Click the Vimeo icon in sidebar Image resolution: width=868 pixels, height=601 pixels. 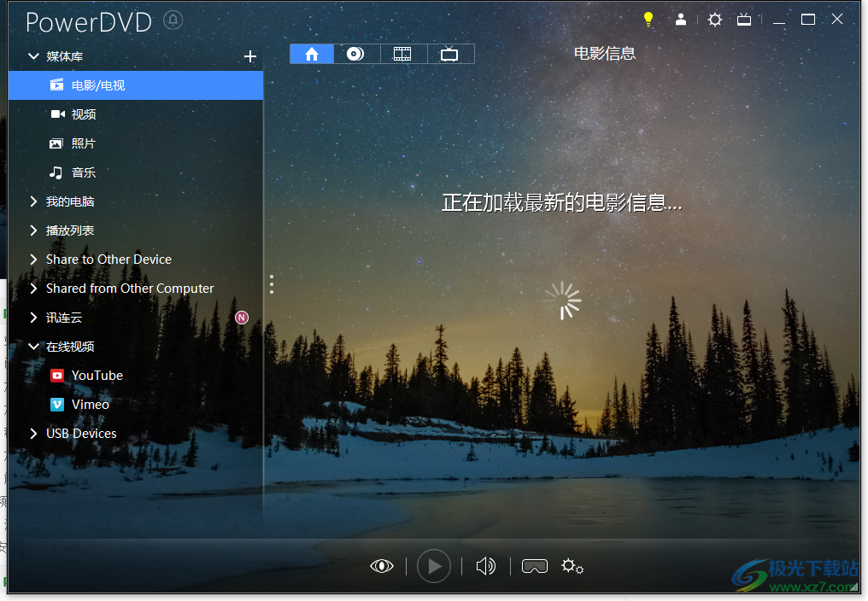pos(57,405)
